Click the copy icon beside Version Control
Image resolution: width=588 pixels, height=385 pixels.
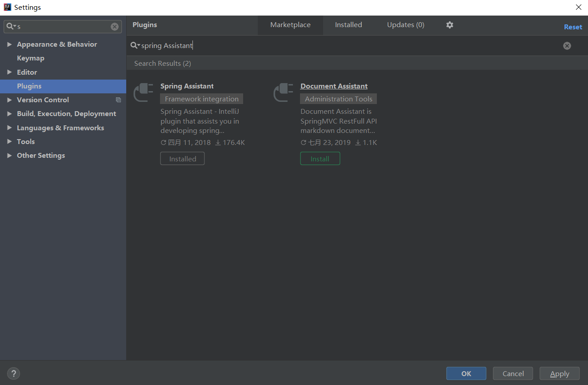[x=118, y=100]
